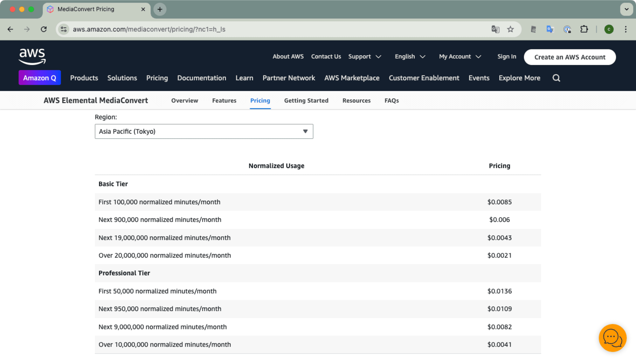Select the Pricing tab under MediaConvert
The image size is (636, 364).
(x=260, y=101)
